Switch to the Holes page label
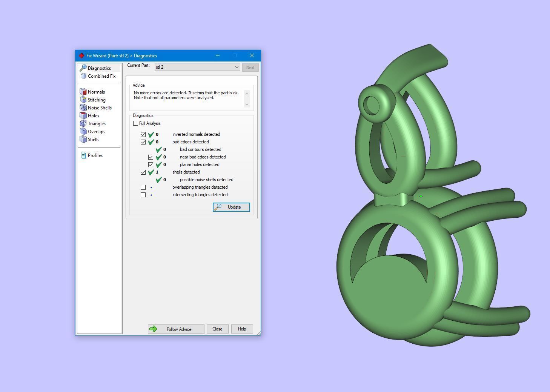Image resolution: width=550 pixels, height=392 pixels. click(x=94, y=116)
